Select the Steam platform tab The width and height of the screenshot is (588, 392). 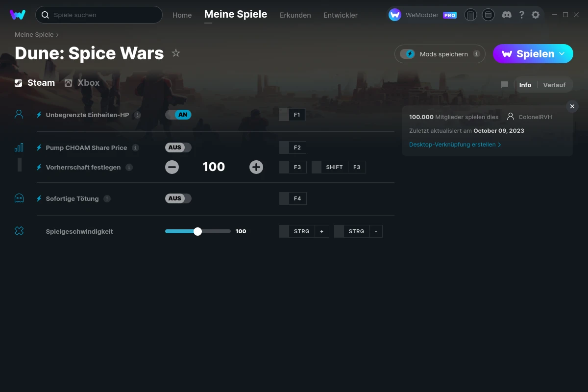35,83
